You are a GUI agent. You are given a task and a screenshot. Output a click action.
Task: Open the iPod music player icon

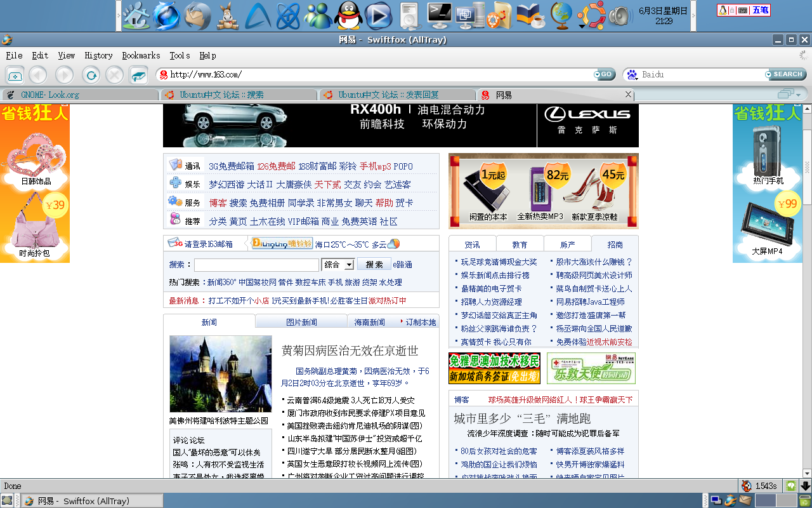coord(410,16)
